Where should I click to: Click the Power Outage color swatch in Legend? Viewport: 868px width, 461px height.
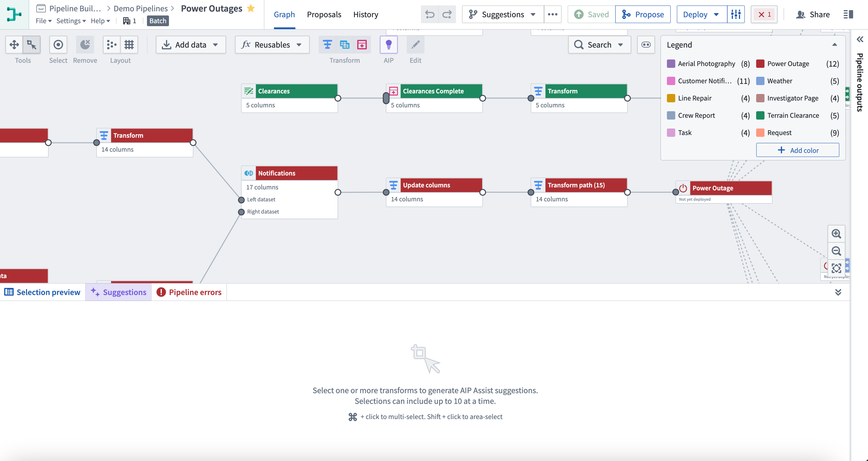[x=760, y=64]
